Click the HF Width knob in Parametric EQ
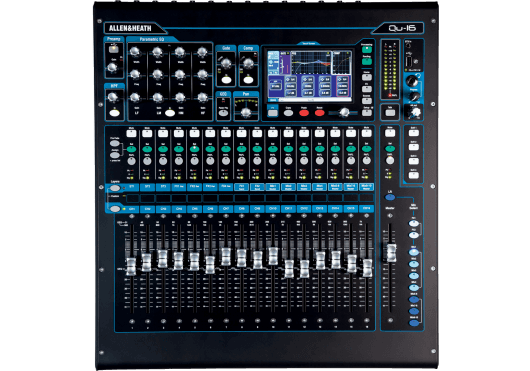Screen dimensions: 530x371 [202, 51]
